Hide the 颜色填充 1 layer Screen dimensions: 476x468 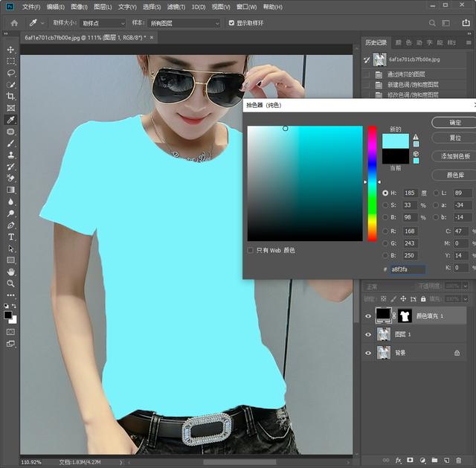click(x=368, y=316)
